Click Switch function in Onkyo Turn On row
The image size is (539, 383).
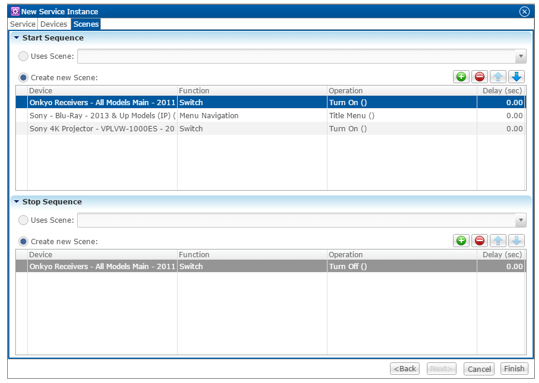[252, 102]
